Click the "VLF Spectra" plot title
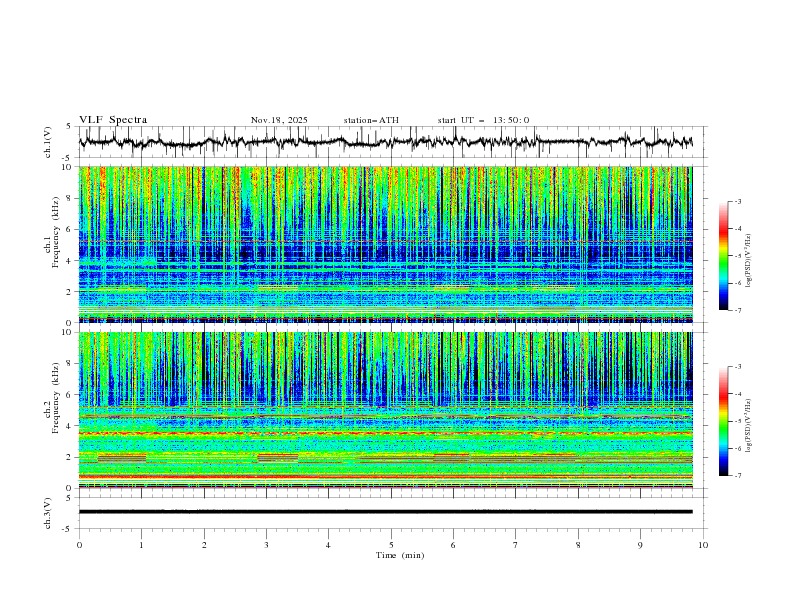 click(x=113, y=120)
